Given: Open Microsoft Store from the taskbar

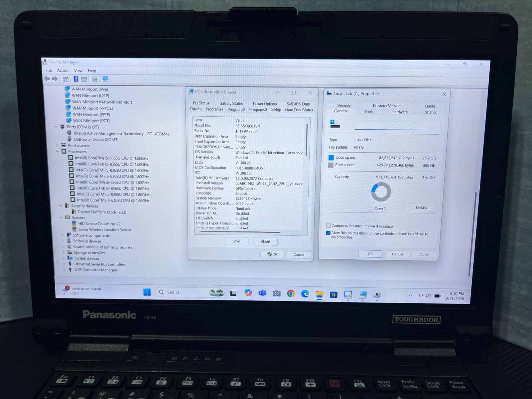Looking at the screenshot, I should [x=333, y=294].
